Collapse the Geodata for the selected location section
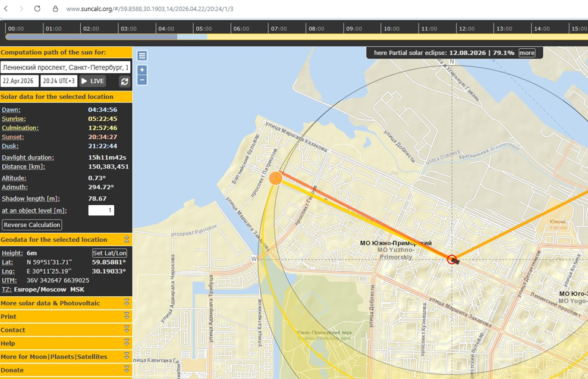The width and height of the screenshot is (588, 379). click(127, 239)
